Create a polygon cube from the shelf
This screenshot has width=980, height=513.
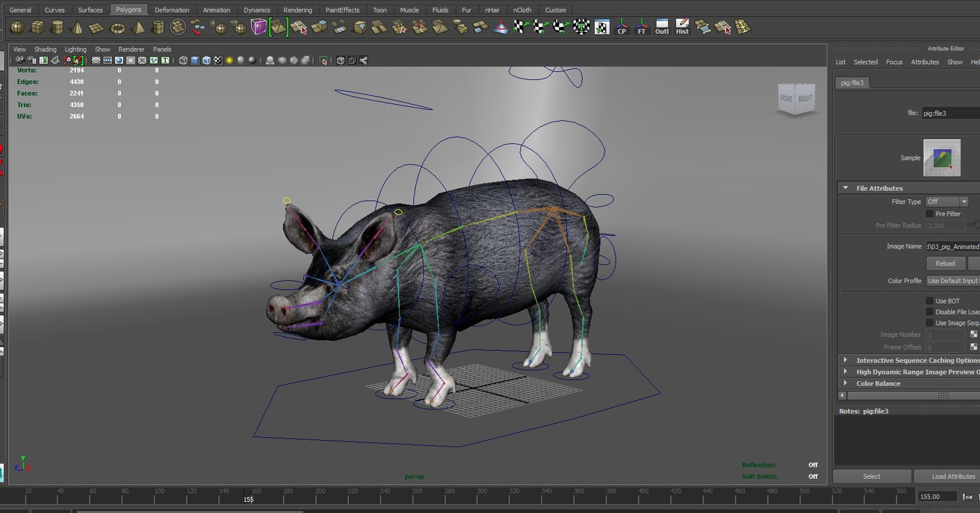(x=37, y=27)
